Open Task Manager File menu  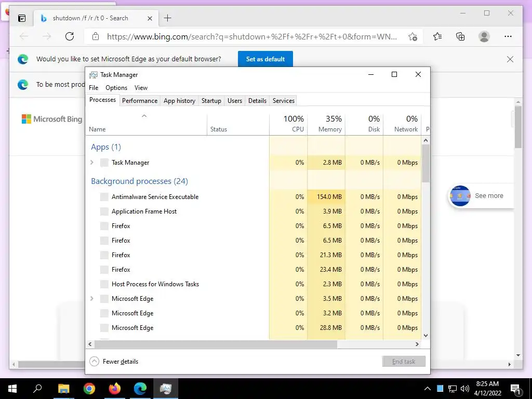click(94, 87)
